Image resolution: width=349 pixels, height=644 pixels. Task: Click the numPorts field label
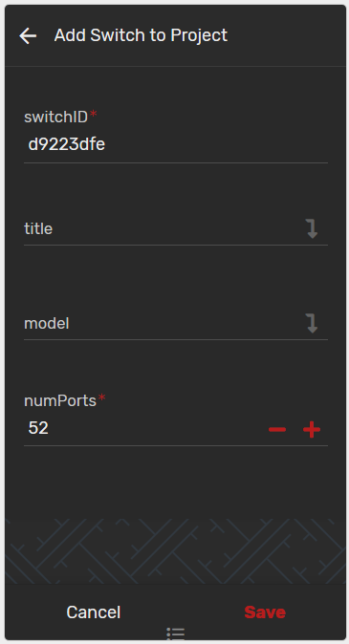point(60,400)
